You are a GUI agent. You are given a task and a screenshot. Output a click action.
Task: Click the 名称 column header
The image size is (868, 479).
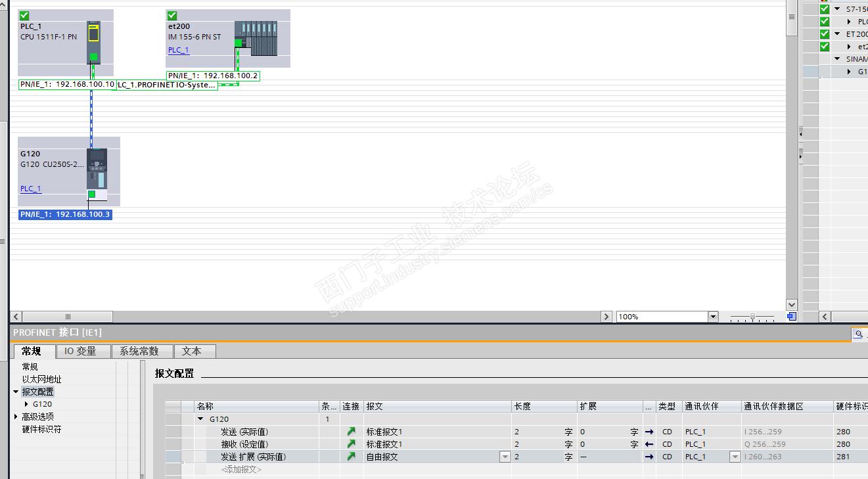[x=256, y=407]
